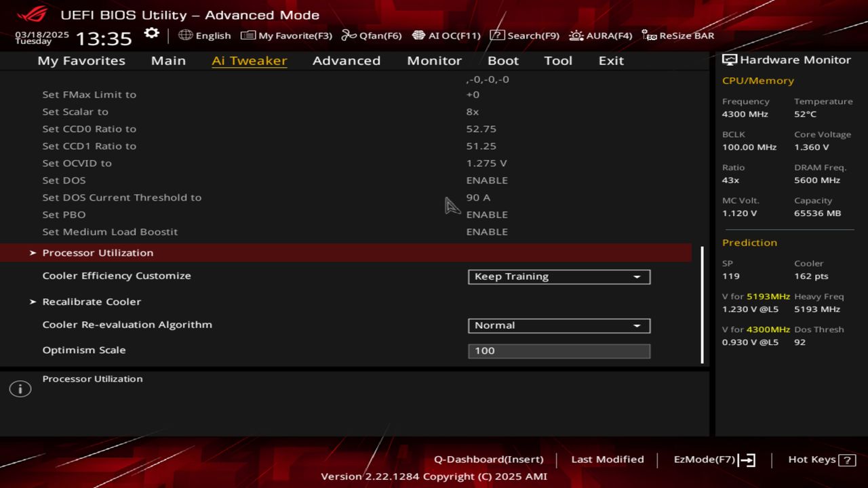The height and width of the screenshot is (488, 868).
Task: Click the English language globe icon
Action: coord(185,35)
